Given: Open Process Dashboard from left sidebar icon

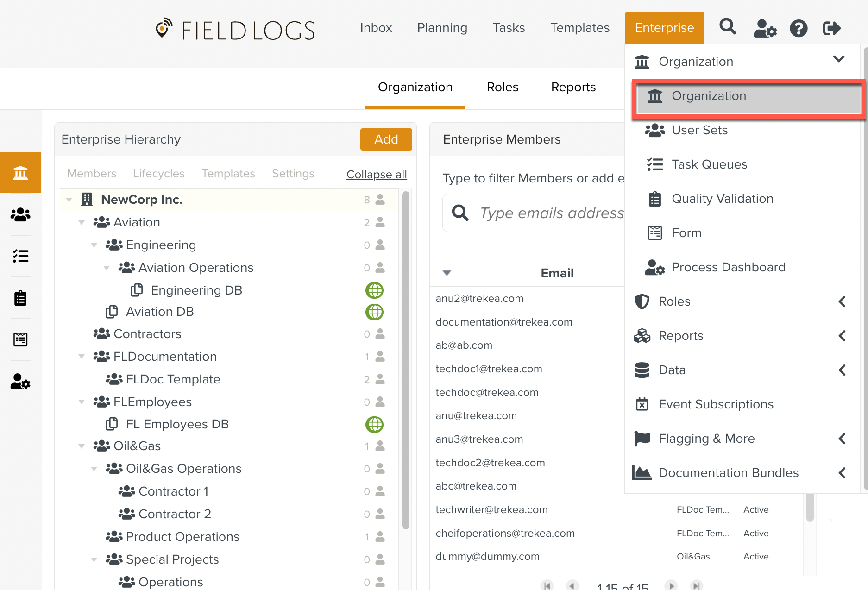Looking at the screenshot, I should click(20, 381).
